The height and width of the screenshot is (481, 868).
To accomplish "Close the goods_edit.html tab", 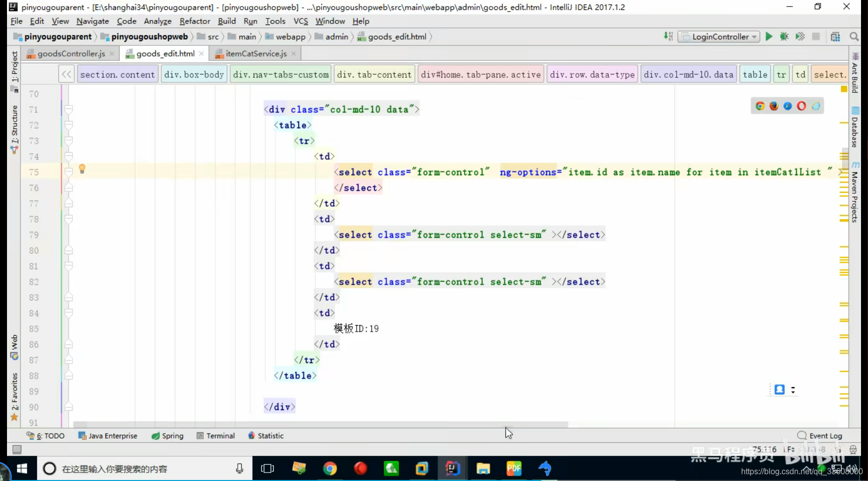I will (201, 53).
